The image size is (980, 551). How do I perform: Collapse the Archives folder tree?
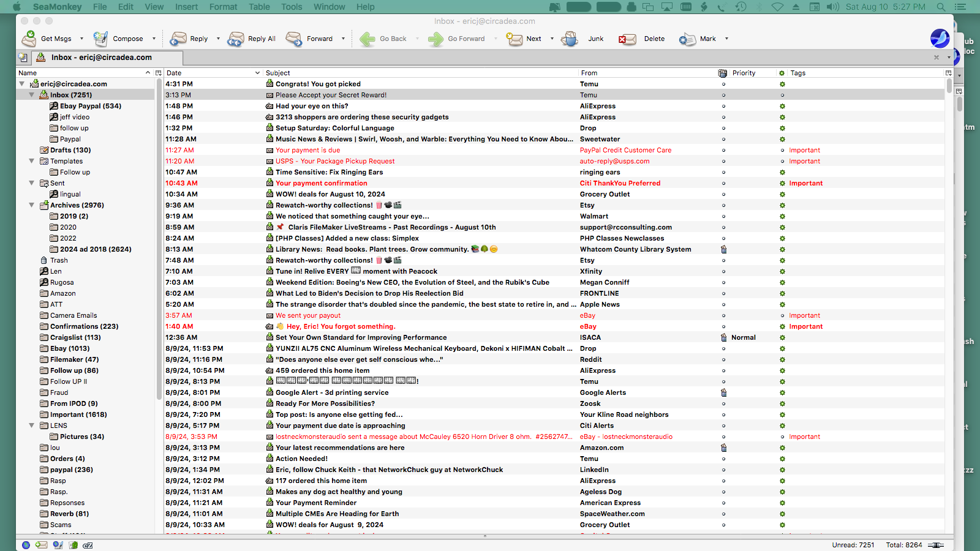pyautogui.click(x=31, y=205)
